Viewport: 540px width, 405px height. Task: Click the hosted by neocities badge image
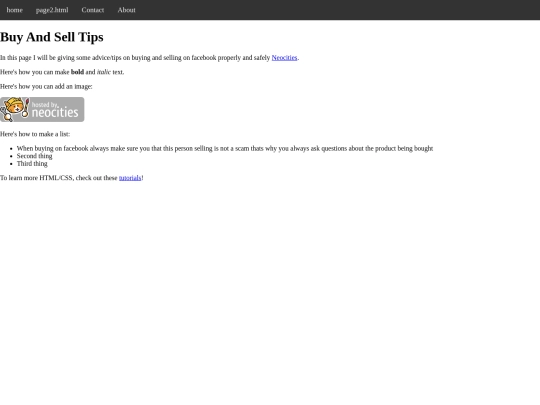[x=42, y=110]
